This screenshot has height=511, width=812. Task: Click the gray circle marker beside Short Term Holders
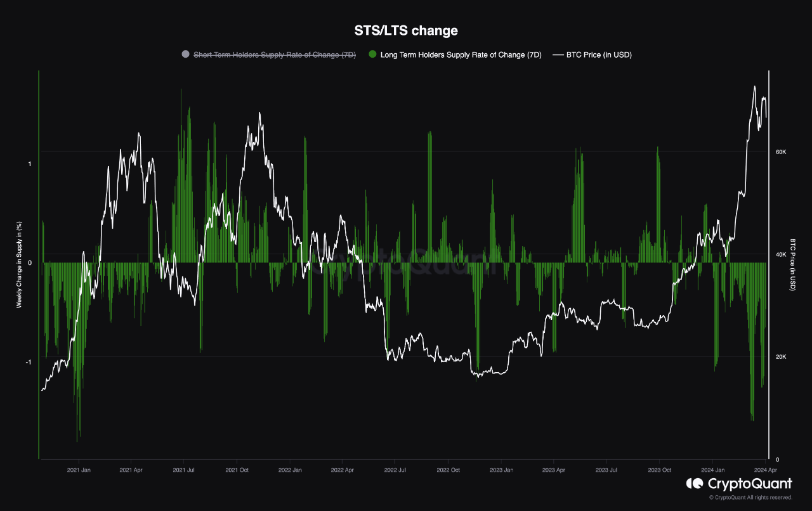point(184,55)
